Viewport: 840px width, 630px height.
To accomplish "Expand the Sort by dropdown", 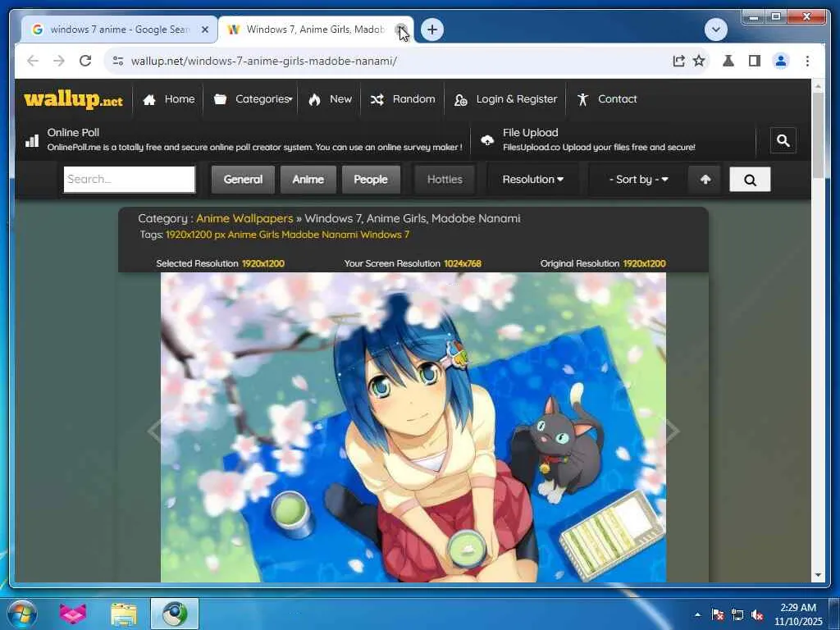I will pos(638,180).
